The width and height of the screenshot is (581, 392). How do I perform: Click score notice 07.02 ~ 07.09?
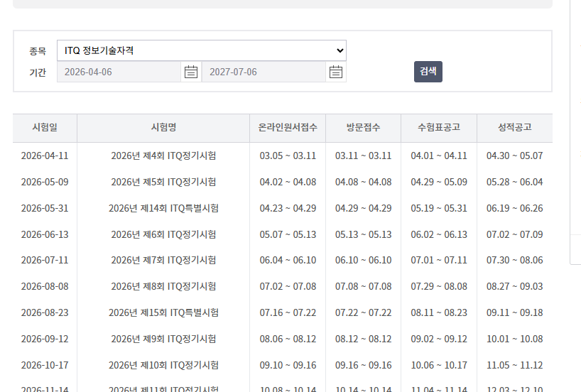[x=515, y=234]
